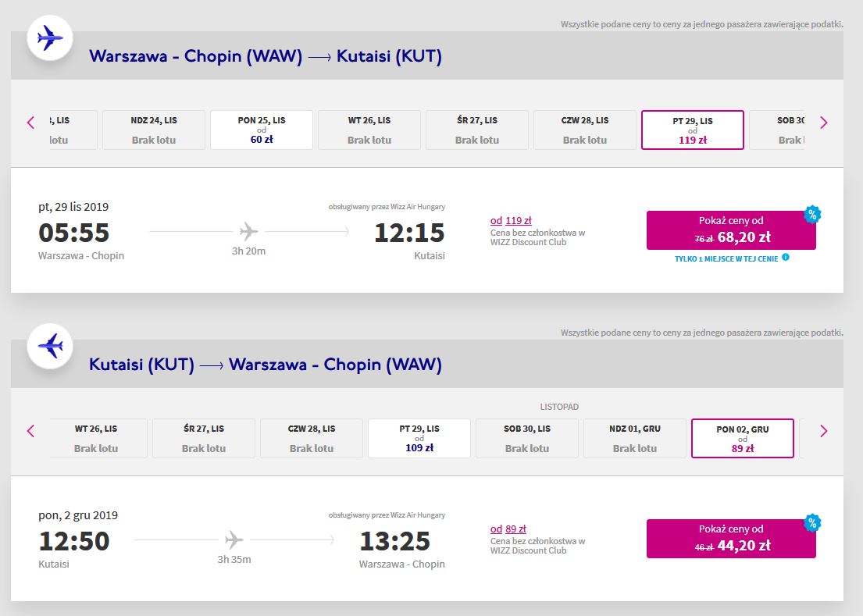863x616 pixels.
Task: Click discount percent badge on 44,20 zł button
Action: tap(812, 522)
